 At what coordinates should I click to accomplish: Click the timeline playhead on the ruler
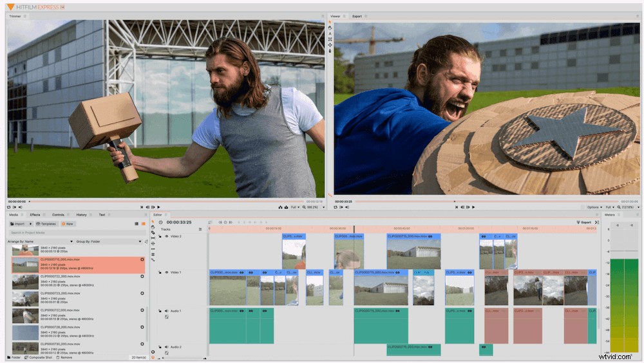pos(354,228)
